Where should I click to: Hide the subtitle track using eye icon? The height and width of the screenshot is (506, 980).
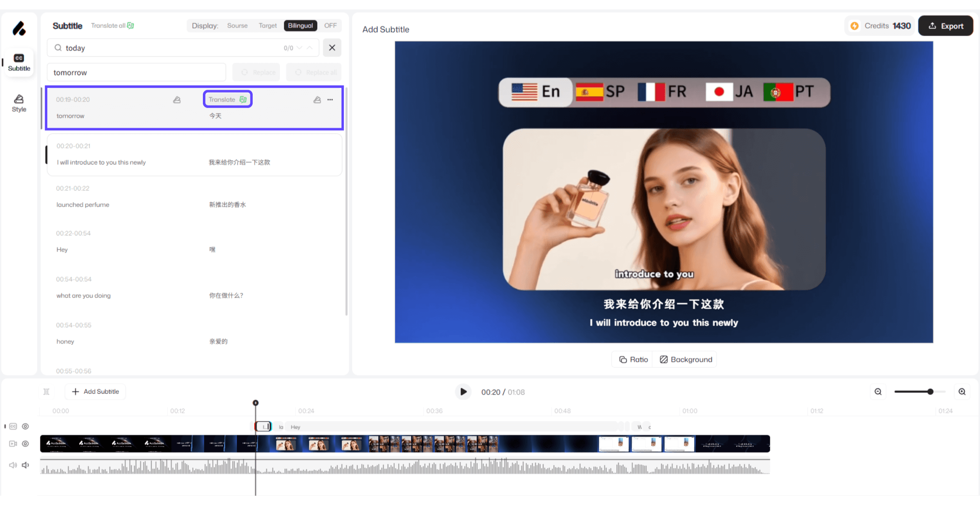tap(26, 426)
